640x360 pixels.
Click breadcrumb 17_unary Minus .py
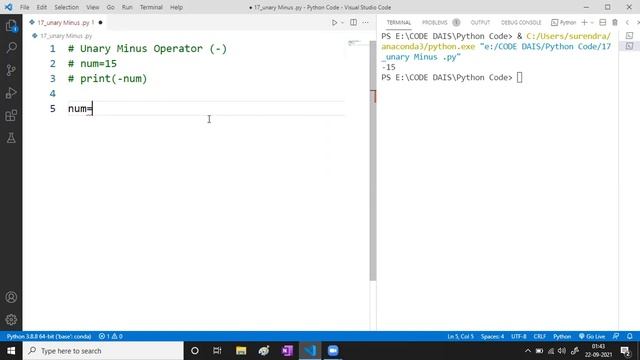tap(66, 36)
